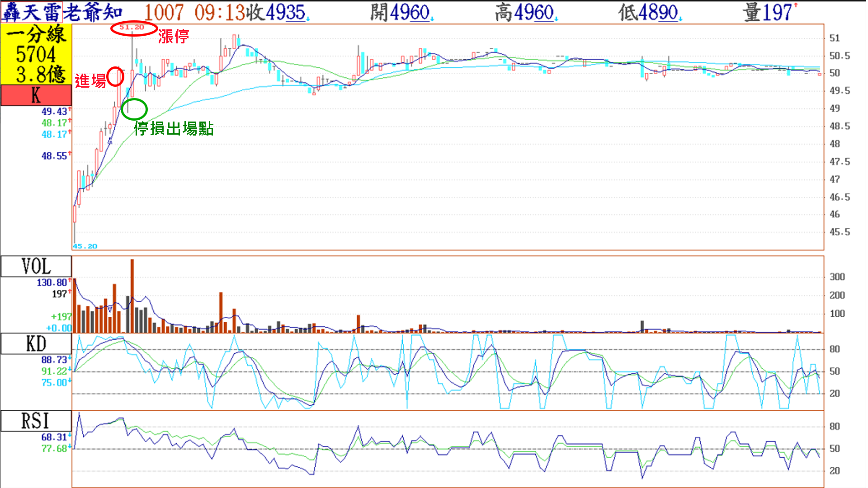Click the 漲停 red annotation text

click(x=173, y=36)
